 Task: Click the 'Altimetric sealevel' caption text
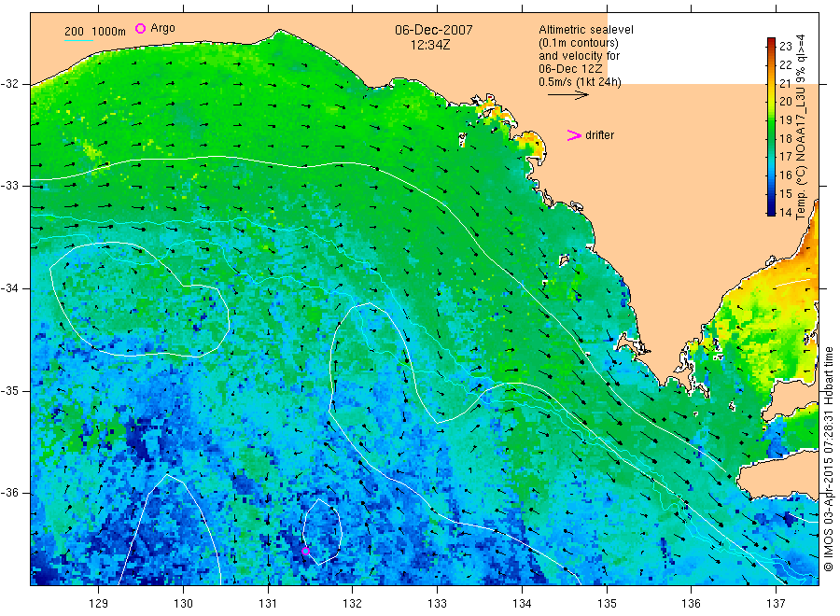(586, 30)
